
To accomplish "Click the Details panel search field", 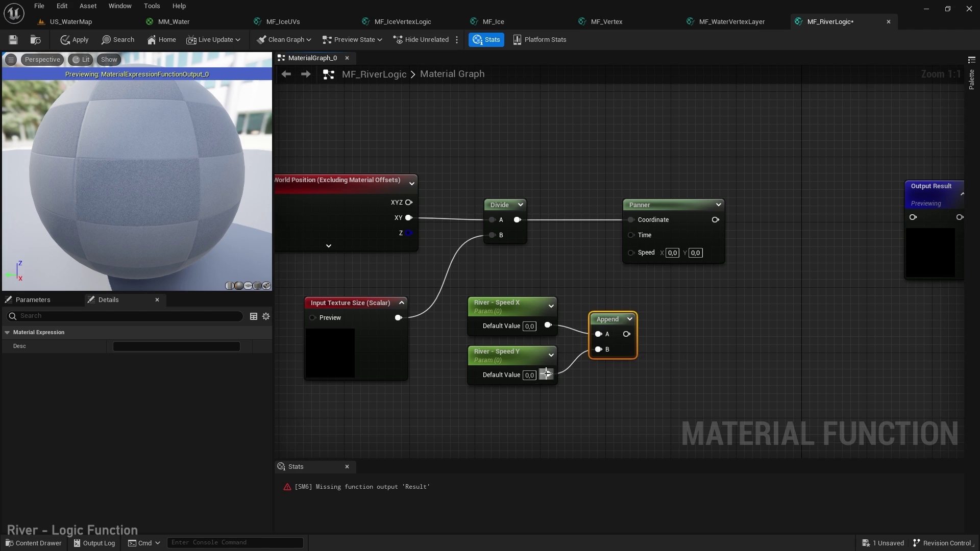I will [x=125, y=316].
